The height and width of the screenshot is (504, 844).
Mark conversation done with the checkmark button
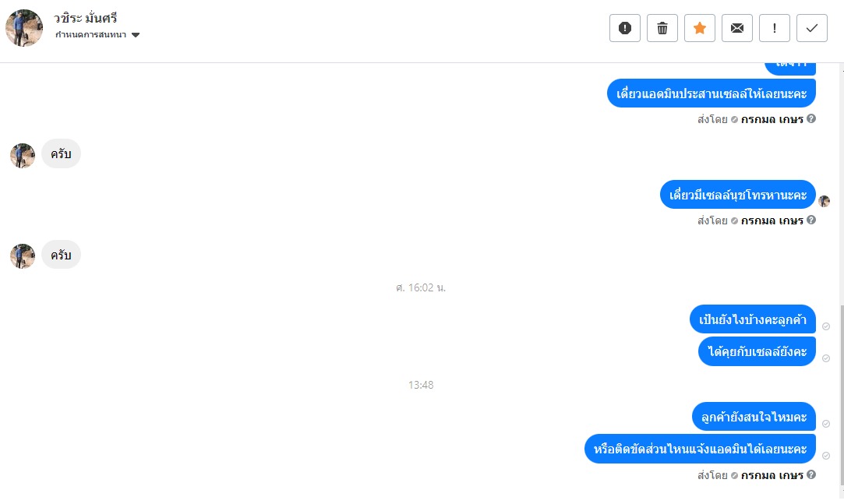point(812,28)
